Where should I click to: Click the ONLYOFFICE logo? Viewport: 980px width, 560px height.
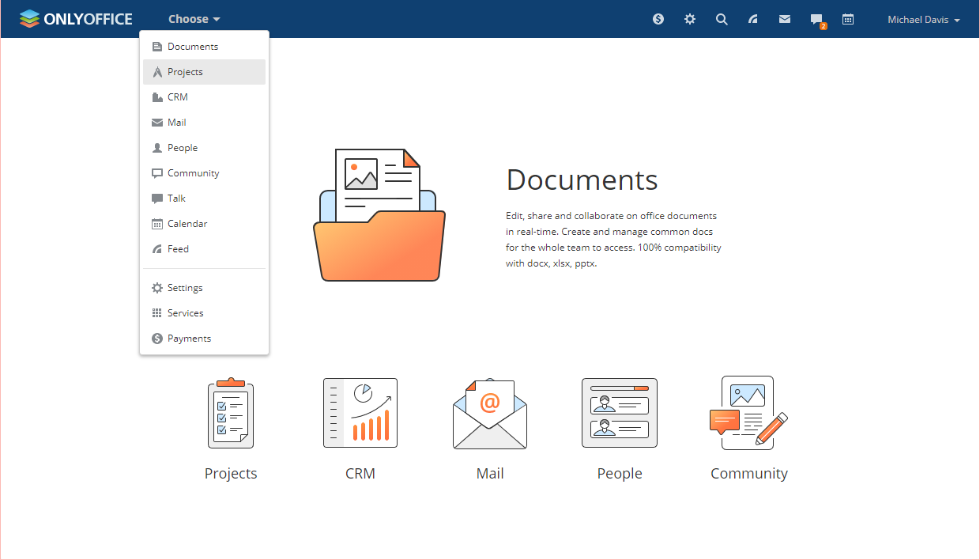76,19
